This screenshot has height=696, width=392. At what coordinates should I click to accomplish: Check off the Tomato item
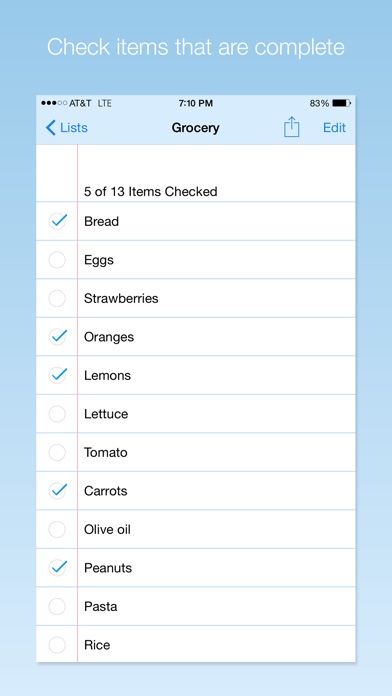click(57, 452)
